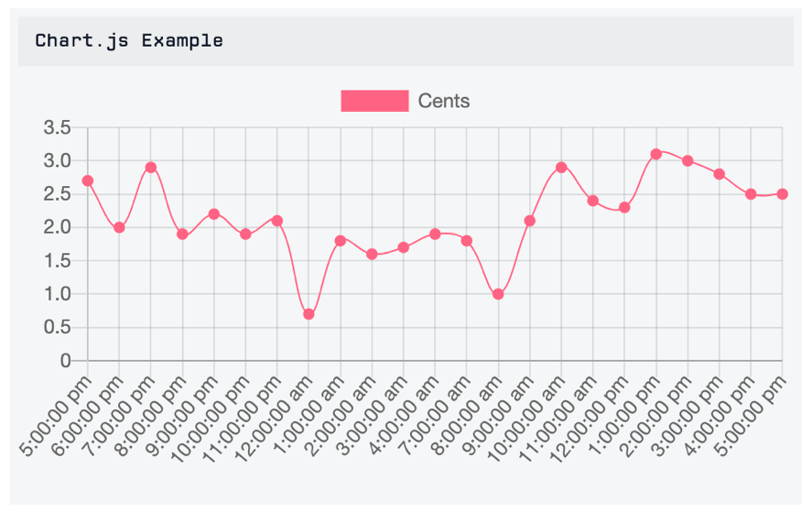Select the data point at 4:00:00 am
Screen dimensions: 812x513
click(435, 234)
